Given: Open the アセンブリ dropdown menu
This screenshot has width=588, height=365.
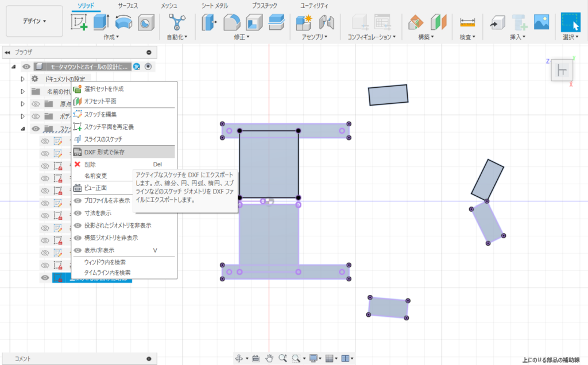Looking at the screenshot, I should [315, 37].
